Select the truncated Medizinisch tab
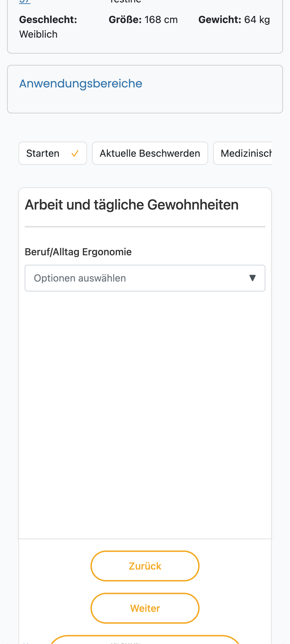 243,153
